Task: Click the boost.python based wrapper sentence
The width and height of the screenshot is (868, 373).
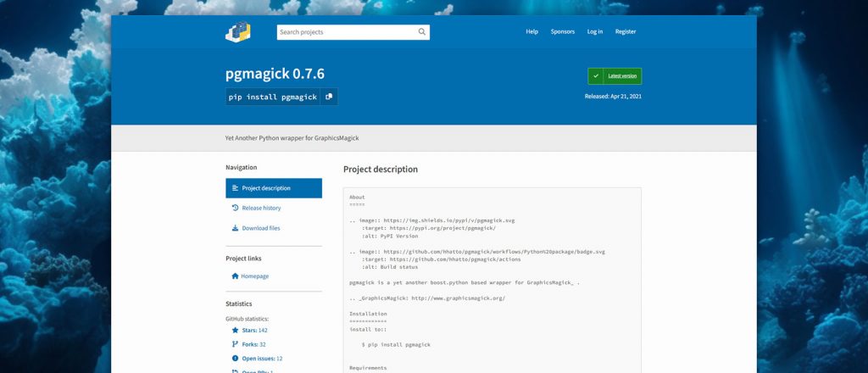Action: [465, 283]
